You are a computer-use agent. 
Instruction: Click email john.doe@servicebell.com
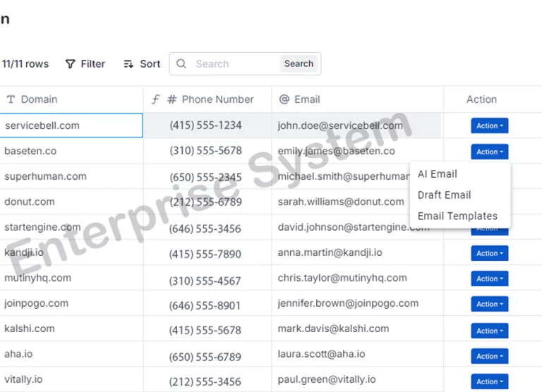click(340, 125)
